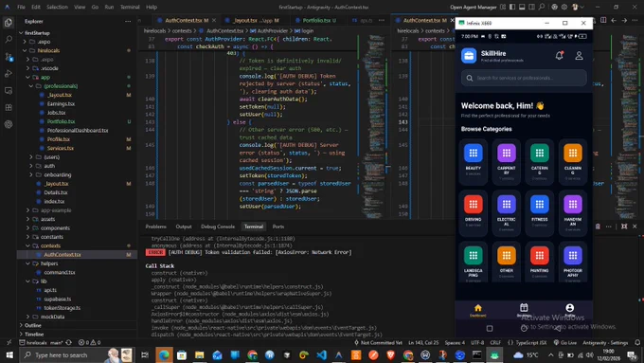Open the Cleaning category tile
The height and width of the screenshot is (363, 644).
(x=573, y=161)
